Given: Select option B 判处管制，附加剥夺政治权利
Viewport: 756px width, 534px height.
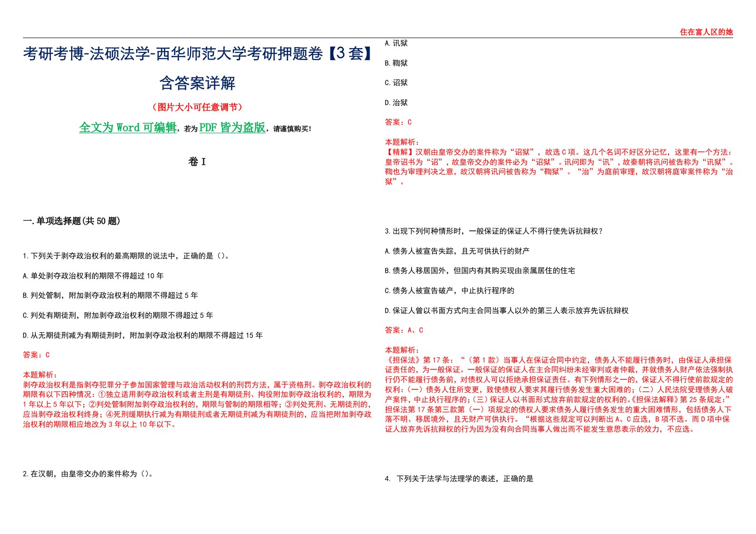Looking at the screenshot, I should point(111,296).
